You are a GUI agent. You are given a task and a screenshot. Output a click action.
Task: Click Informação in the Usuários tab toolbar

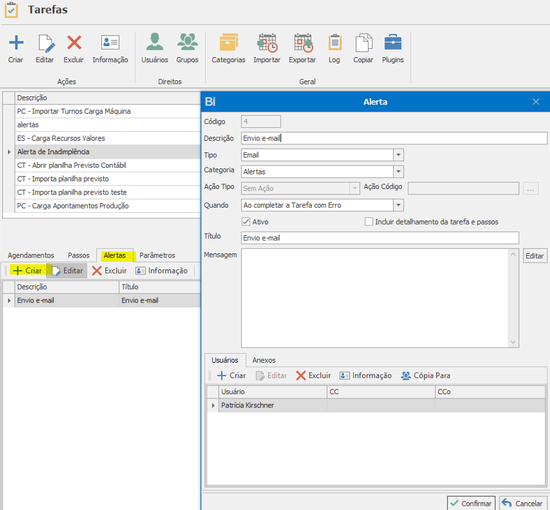365,375
